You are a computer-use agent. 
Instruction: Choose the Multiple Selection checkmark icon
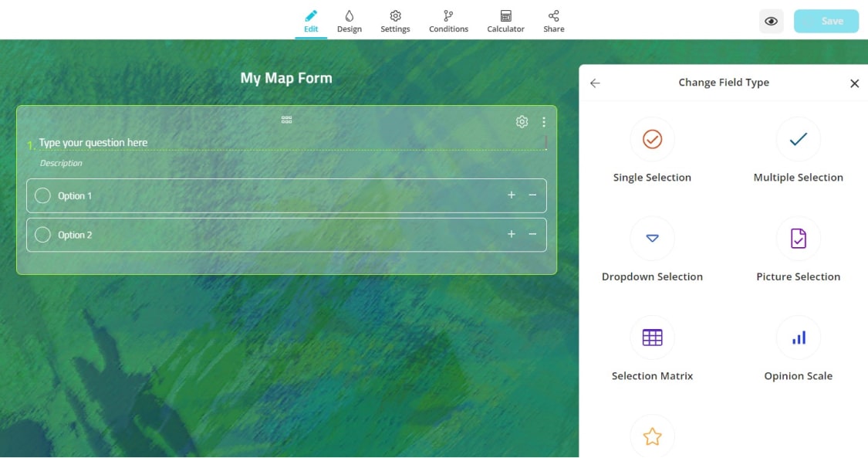click(798, 140)
